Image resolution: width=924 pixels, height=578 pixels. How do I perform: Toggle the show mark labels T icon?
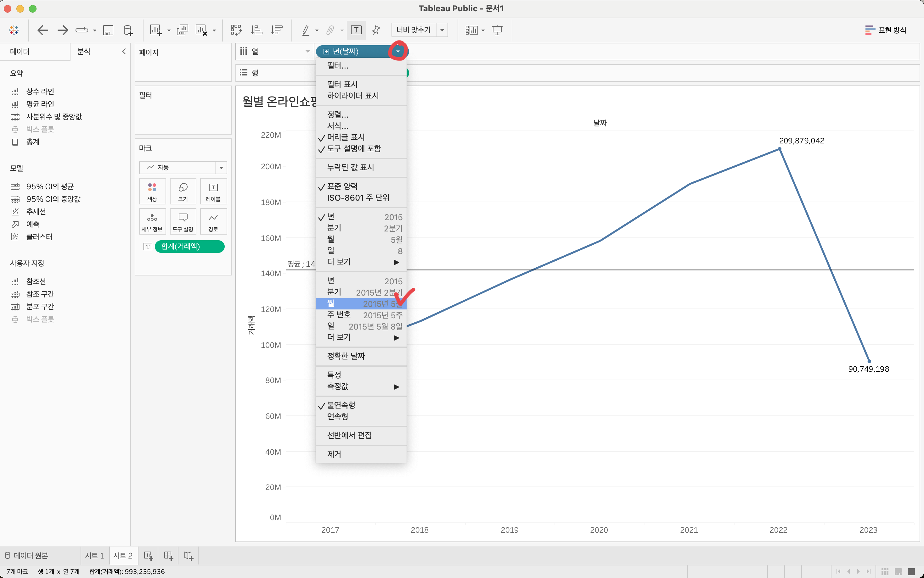[356, 30]
